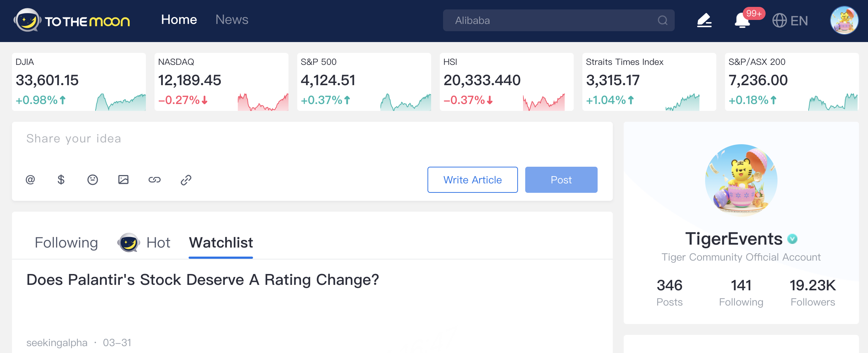The width and height of the screenshot is (868, 353).
Task: Open the NASDAQ index card
Action: (x=221, y=82)
